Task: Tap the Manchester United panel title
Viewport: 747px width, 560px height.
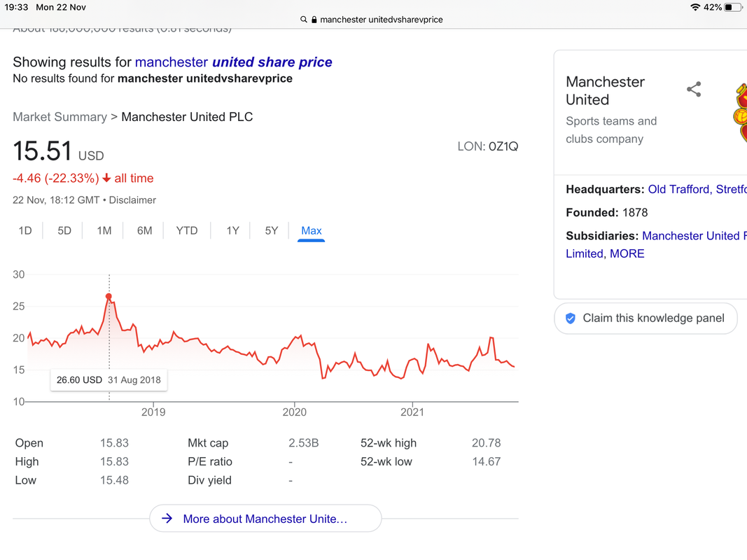Action: (x=605, y=90)
